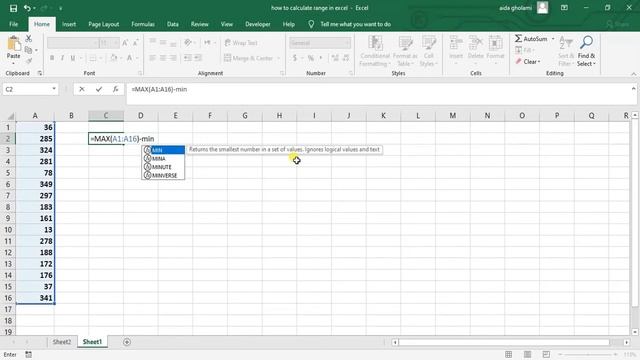The height and width of the screenshot is (360, 640).
Task: Click the Format cells icon
Action: pyautogui.click(x=495, y=43)
